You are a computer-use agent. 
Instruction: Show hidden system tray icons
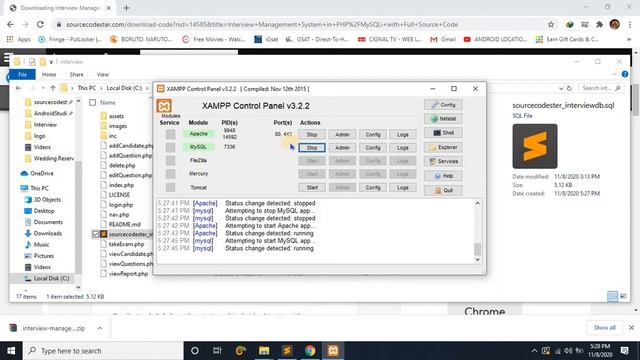[x=534, y=351]
